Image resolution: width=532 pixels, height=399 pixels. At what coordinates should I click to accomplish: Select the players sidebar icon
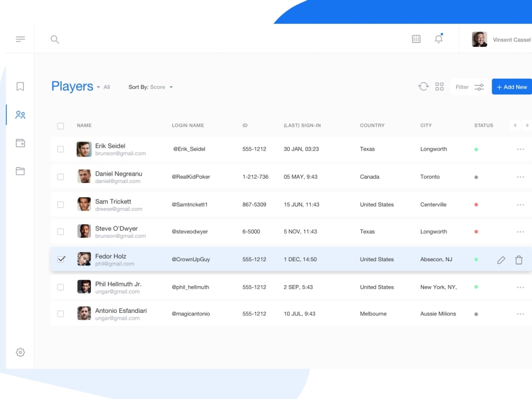click(20, 115)
